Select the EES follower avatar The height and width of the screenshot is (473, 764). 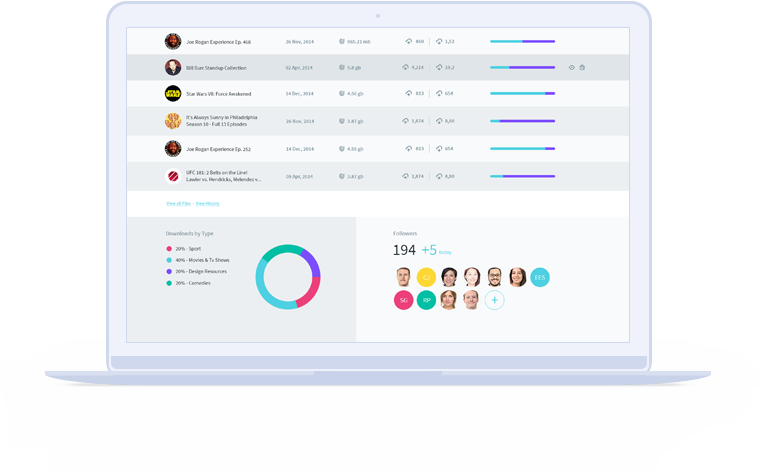click(540, 277)
